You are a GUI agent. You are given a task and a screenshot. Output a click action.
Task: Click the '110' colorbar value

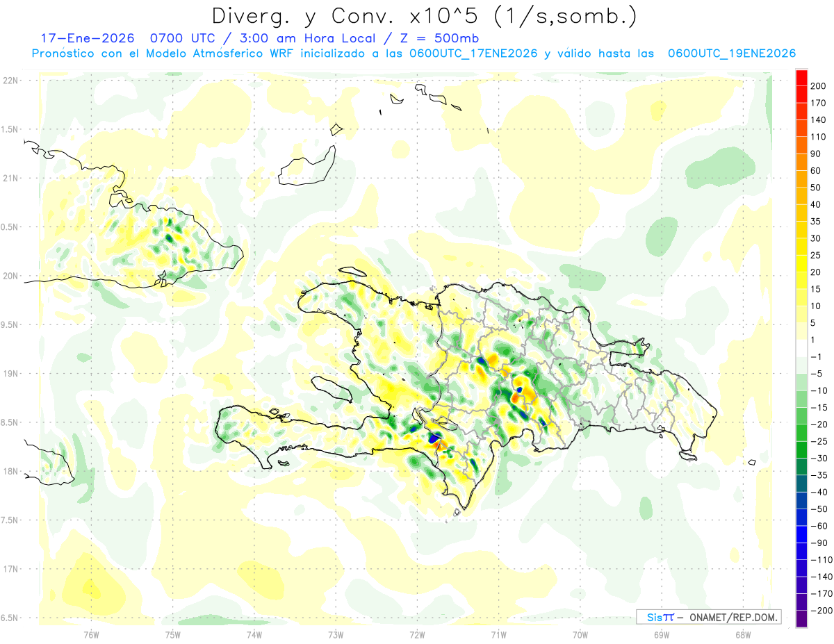(817, 137)
